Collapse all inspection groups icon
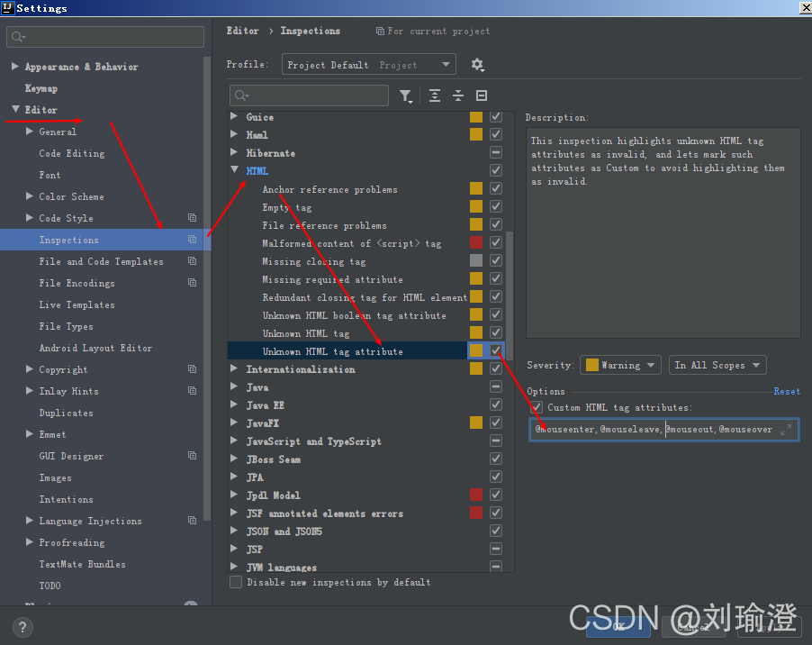Viewport: 812px width, 645px height. click(x=458, y=95)
